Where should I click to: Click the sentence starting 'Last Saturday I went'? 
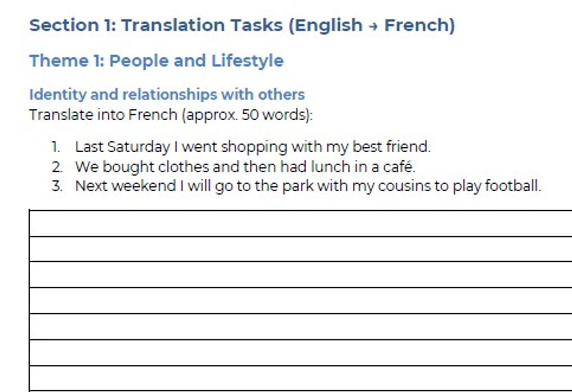click(252, 147)
